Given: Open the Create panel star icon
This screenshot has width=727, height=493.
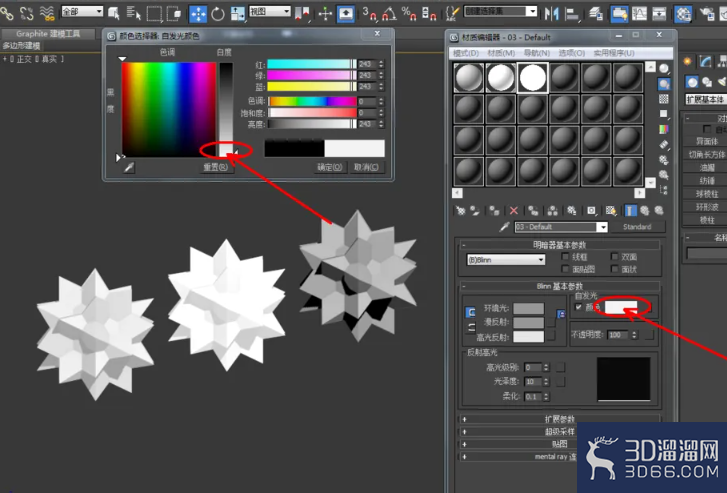Looking at the screenshot, I should tap(688, 61).
